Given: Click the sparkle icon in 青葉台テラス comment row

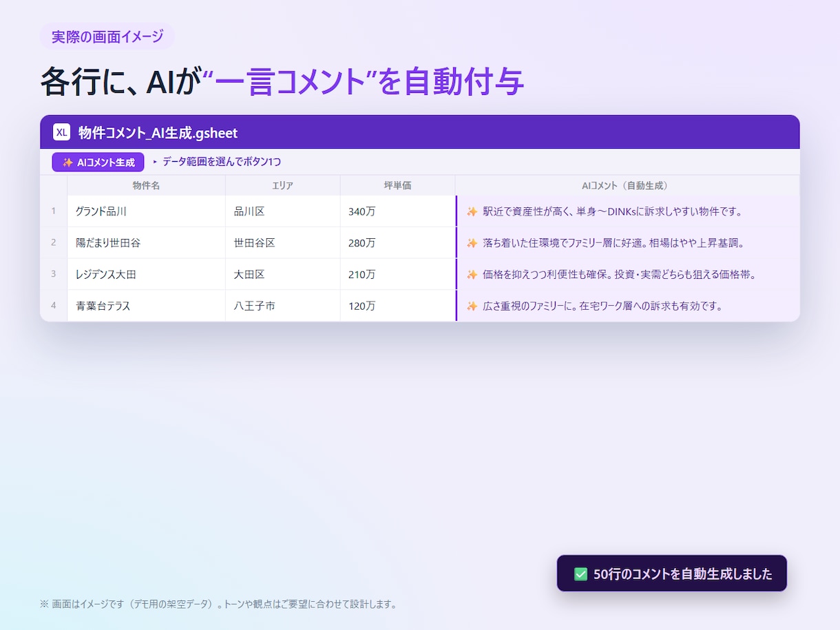Looking at the screenshot, I should coord(472,306).
